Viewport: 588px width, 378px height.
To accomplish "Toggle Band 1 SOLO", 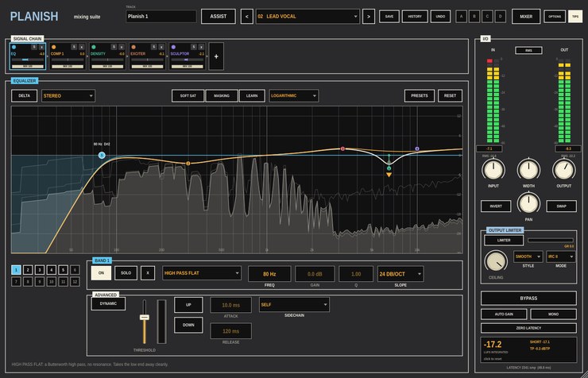I will coord(126,273).
